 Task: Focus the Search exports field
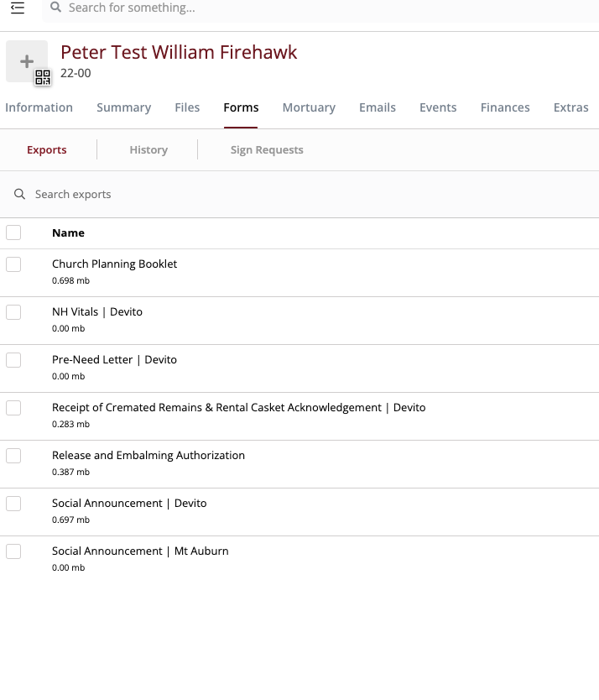tap(299, 194)
